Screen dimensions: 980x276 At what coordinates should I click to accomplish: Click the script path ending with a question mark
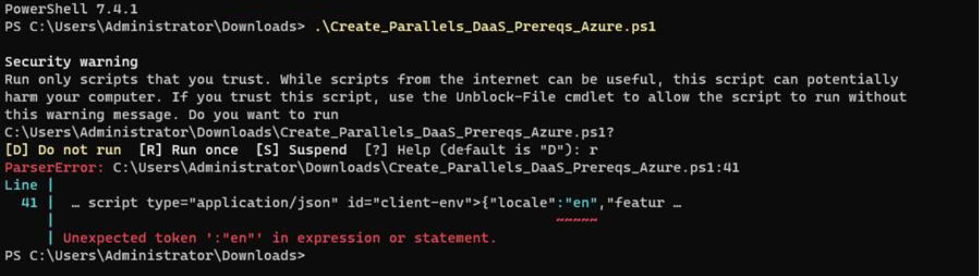pyautogui.click(x=309, y=133)
